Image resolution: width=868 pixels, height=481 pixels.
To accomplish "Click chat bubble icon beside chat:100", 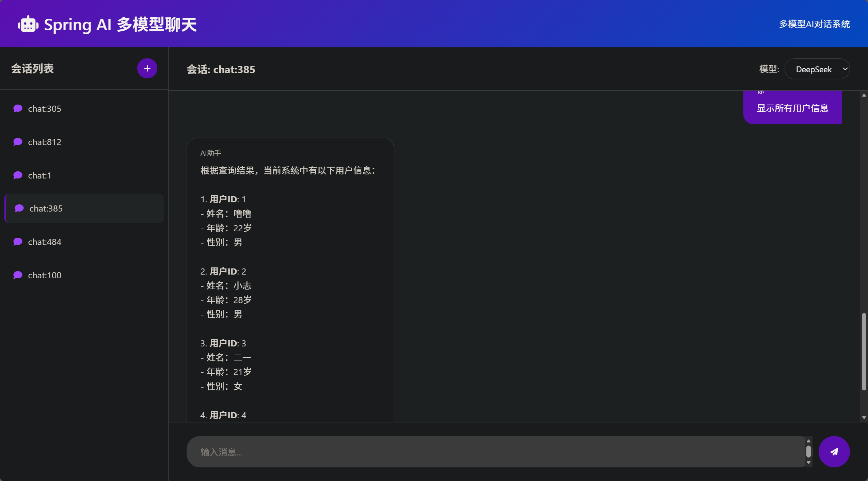I will [x=18, y=275].
